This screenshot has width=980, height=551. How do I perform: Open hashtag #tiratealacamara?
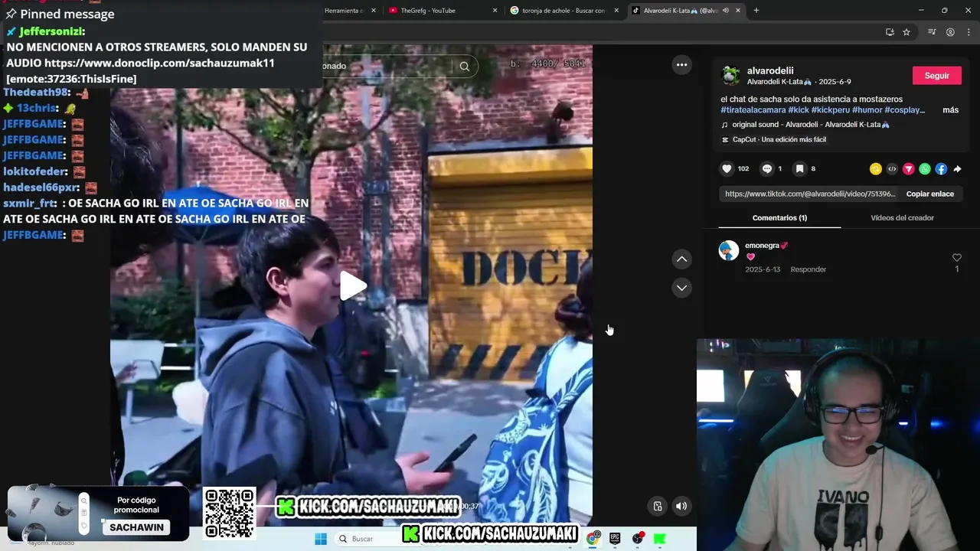tap(753, 110)
